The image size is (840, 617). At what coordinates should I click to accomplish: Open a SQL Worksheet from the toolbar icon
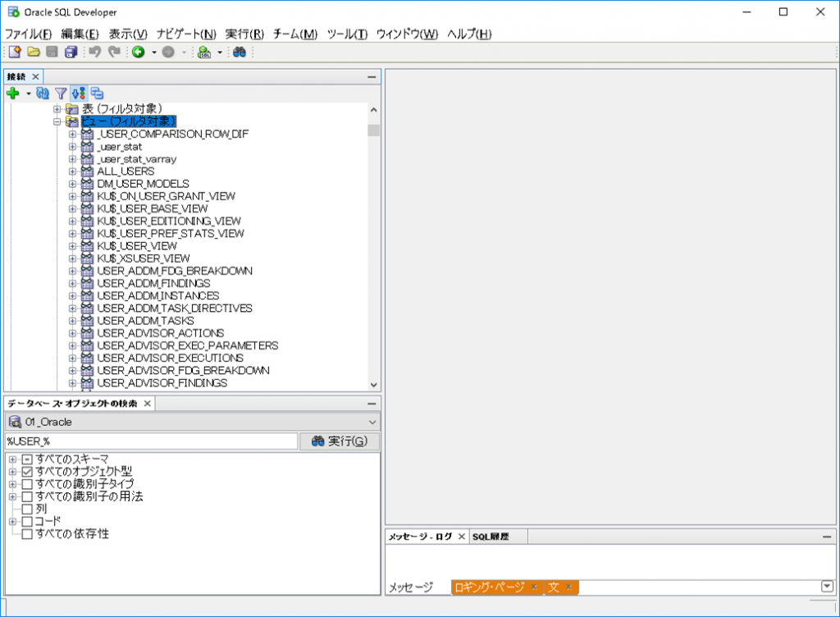[204, 52]
